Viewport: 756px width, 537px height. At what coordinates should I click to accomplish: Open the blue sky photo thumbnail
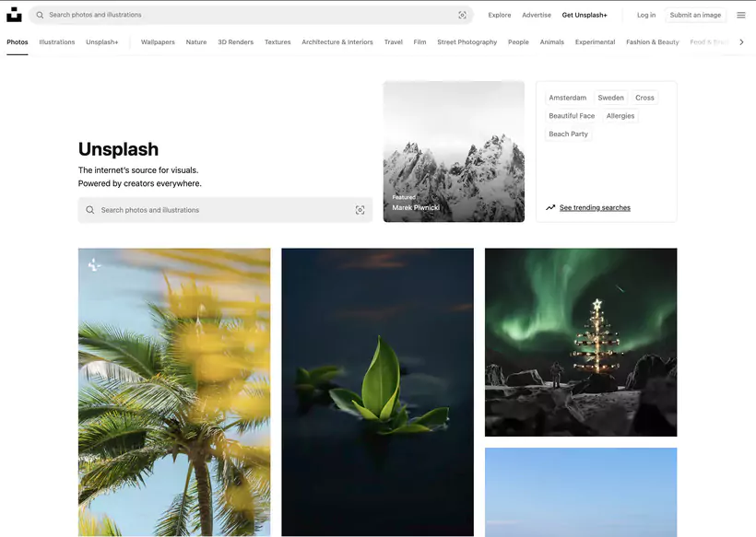point(581,492)
